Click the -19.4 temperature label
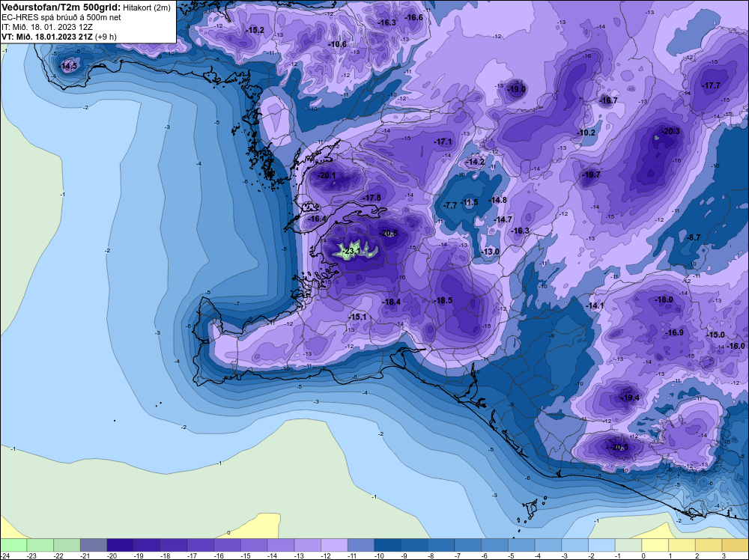The width and height of the screenshot is (749, 560). (630, 398)
